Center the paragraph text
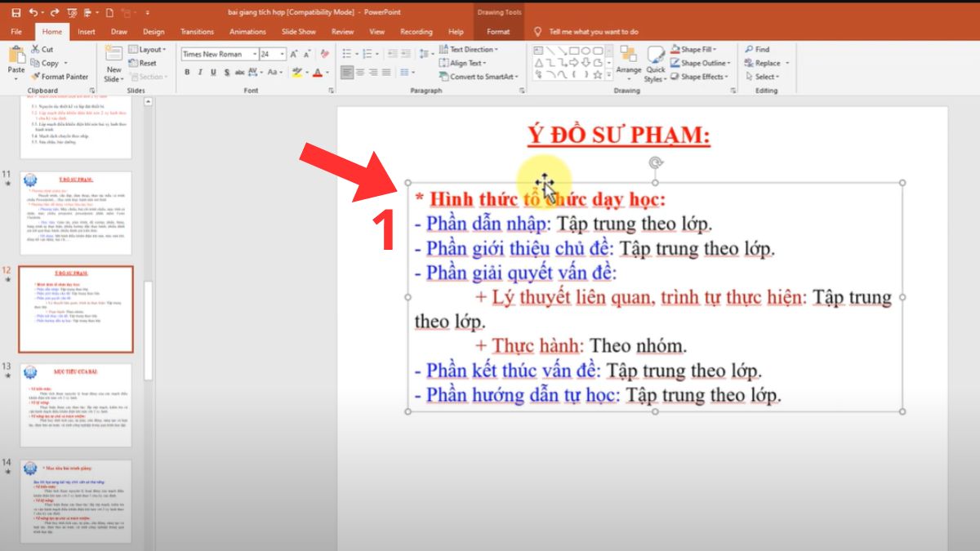Screen dimensions: 980x551 coord(360,72)
